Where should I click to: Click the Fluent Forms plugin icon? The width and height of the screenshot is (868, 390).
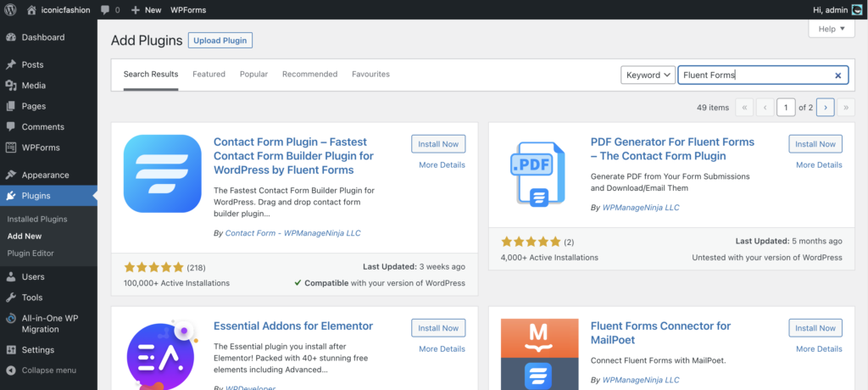(162, 174)
